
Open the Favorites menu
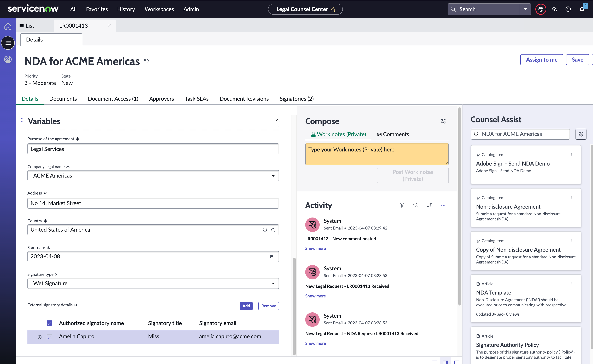[x=97, y=9]
